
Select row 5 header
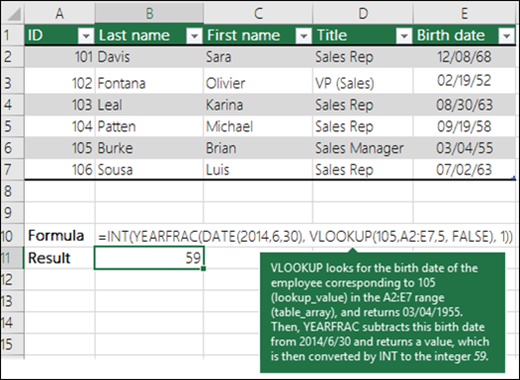pyautogui.click(x=12, y=126)
